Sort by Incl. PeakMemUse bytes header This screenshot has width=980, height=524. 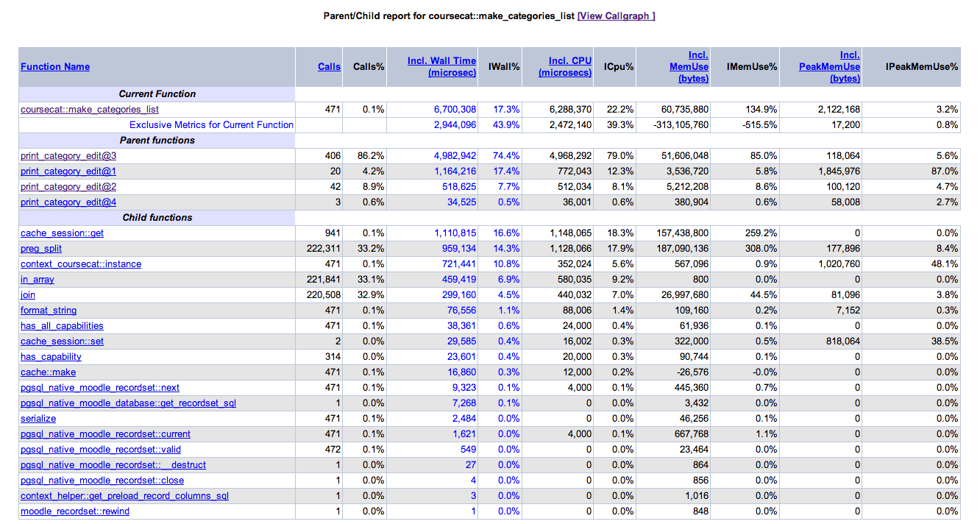point(829,66)
